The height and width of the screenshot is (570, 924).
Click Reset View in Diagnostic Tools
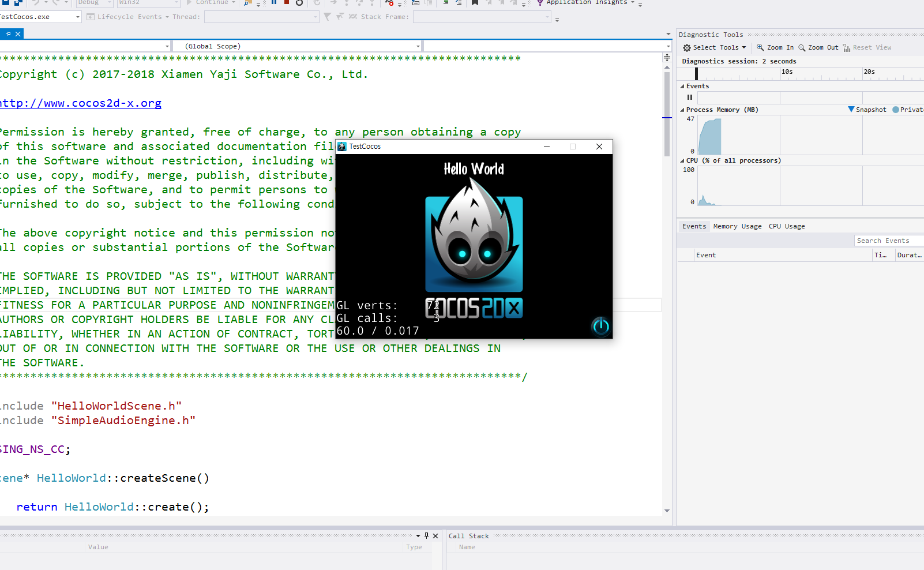click(x=867, y=48)
